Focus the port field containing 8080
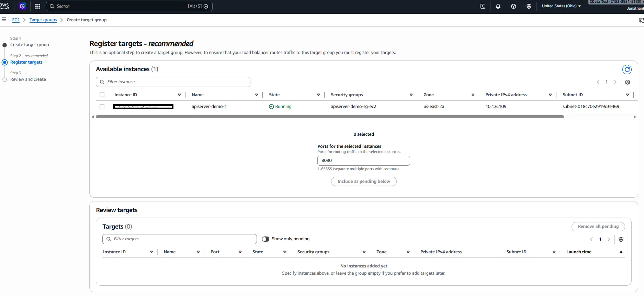The width and height of the screenshot is (644, 297). pos(364,161)
